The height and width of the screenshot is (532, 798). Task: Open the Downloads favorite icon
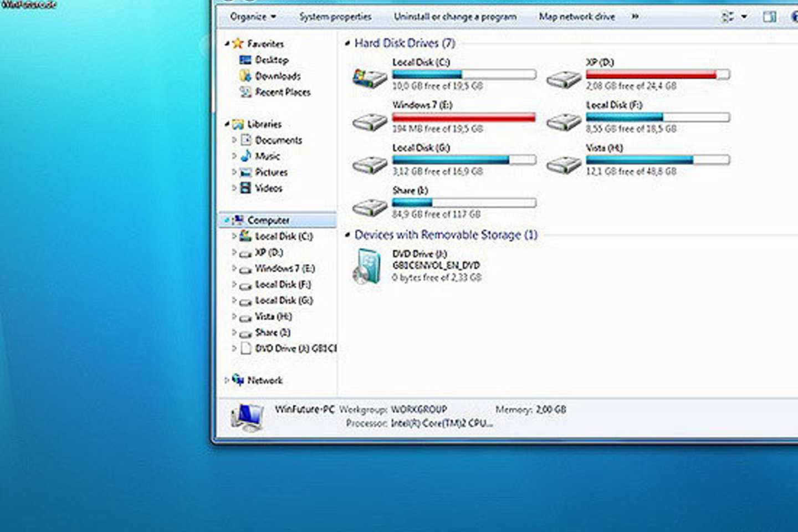(245, 76)
